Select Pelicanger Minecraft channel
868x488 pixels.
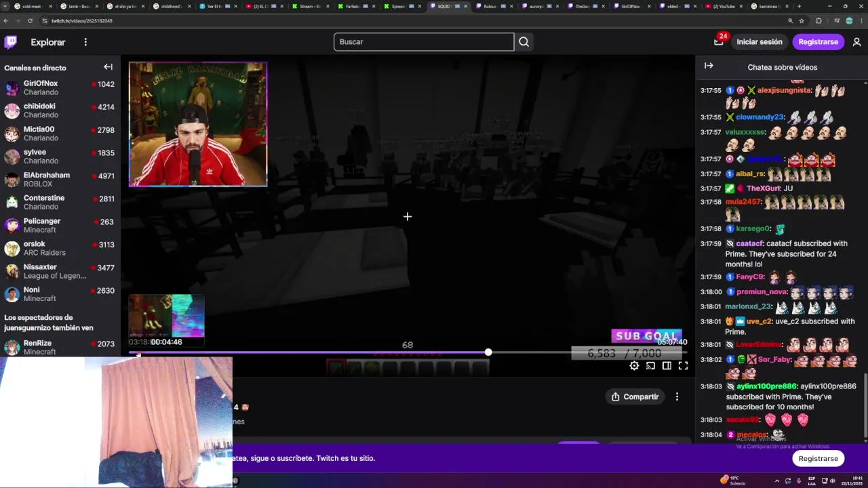point(60,226)
